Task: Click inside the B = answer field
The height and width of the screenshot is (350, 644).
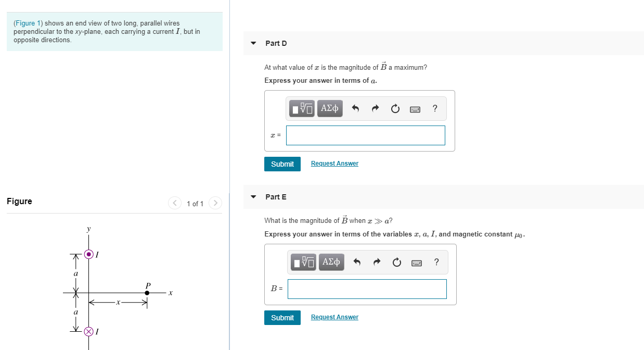Action: [x=367, y=289]
